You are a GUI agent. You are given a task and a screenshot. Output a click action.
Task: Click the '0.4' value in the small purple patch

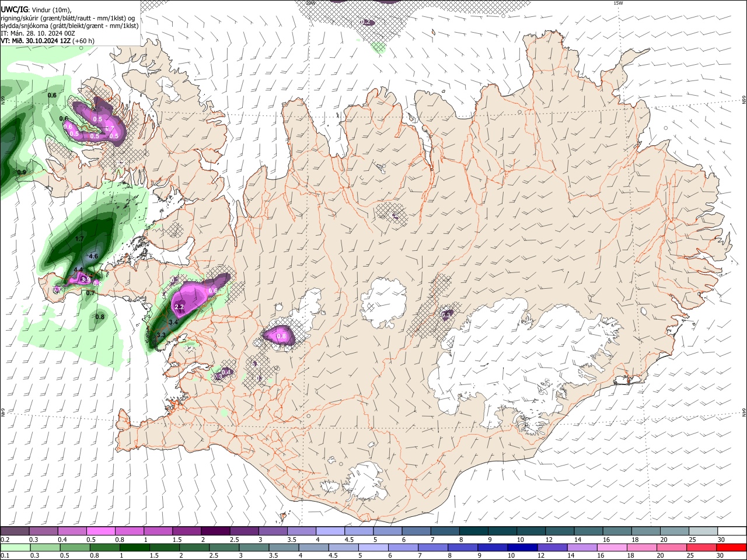tap(227, 372)
